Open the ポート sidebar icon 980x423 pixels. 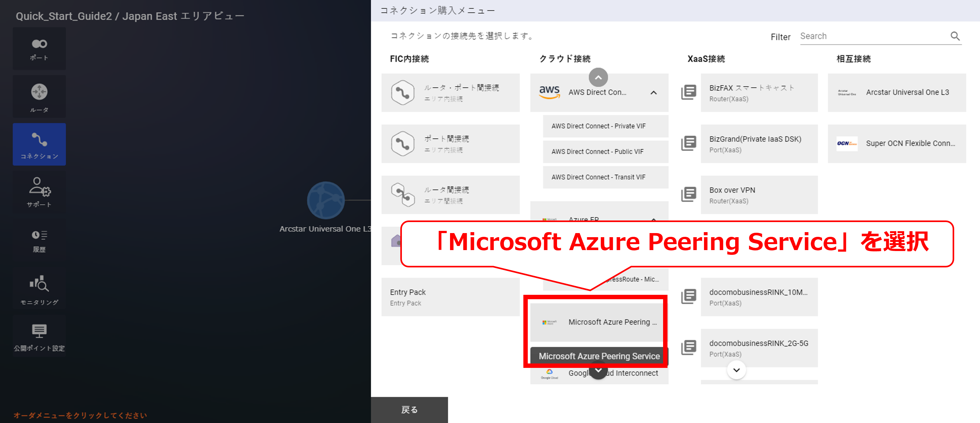pos(39,49)
